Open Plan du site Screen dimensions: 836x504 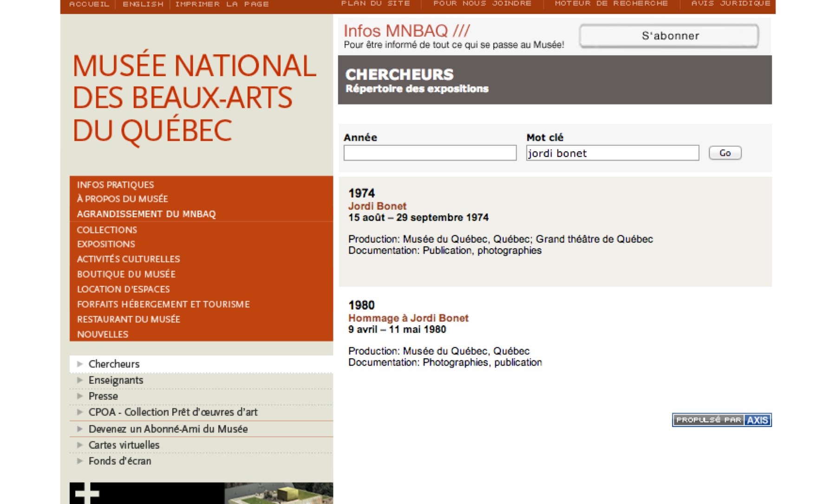376,4
